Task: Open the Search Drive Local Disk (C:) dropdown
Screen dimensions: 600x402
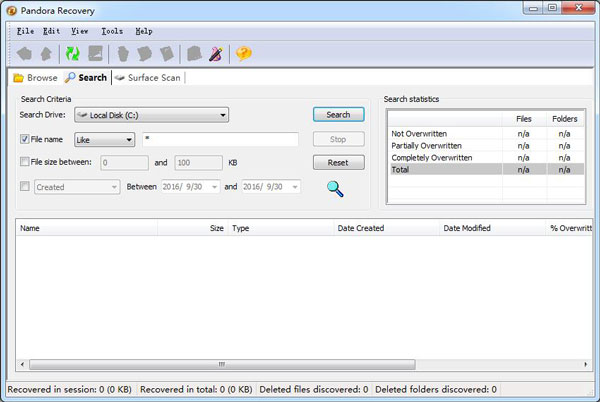Action: [x=152, y=115]
